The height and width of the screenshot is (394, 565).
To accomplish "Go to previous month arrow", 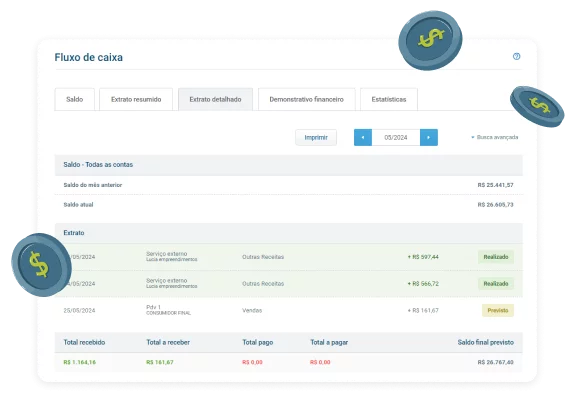I will click(363, 137).
